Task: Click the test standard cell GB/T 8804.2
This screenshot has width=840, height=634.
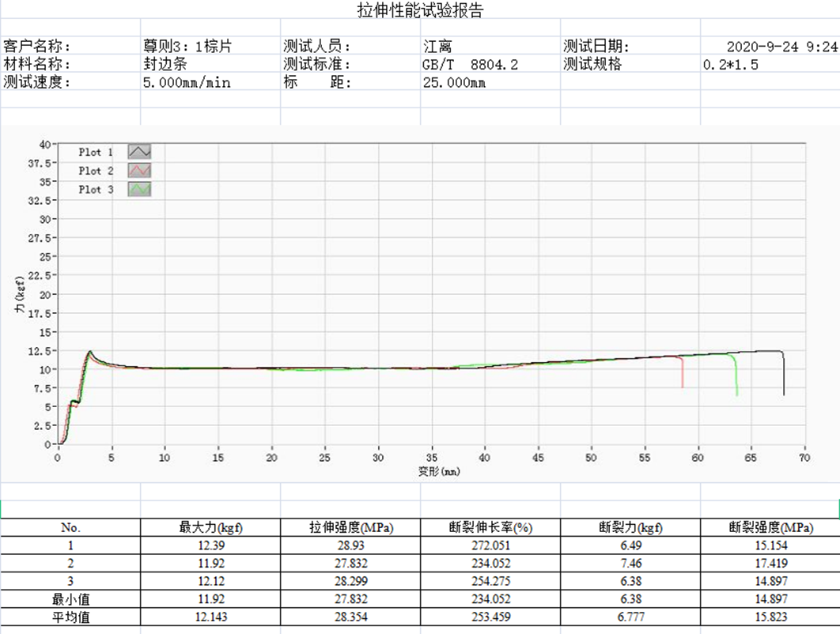Action: tap(471, 64)
